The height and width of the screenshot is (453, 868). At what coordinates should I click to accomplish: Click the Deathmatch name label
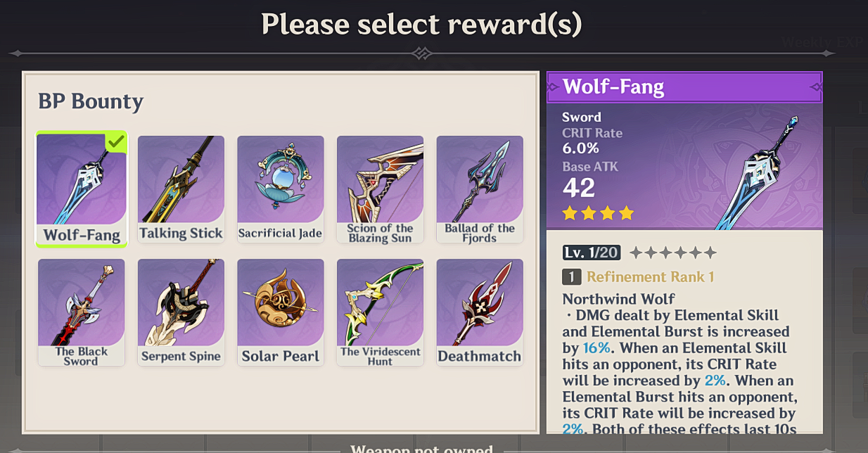pos(480,356)
